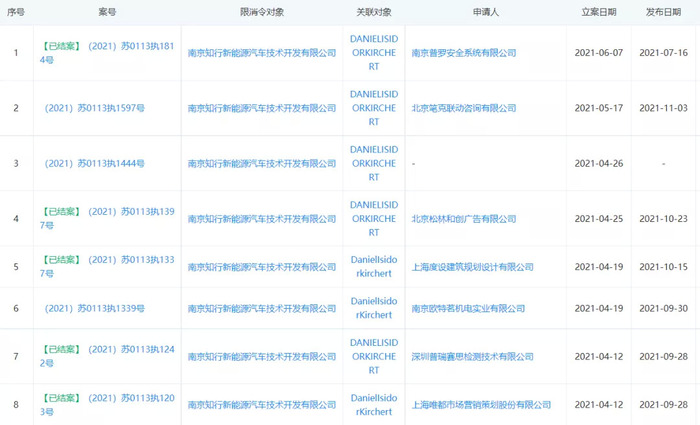Select filing date 2021-06-07
Image resolution: width=700 pixels, height=425 pixels.
[x=599, y=53]
